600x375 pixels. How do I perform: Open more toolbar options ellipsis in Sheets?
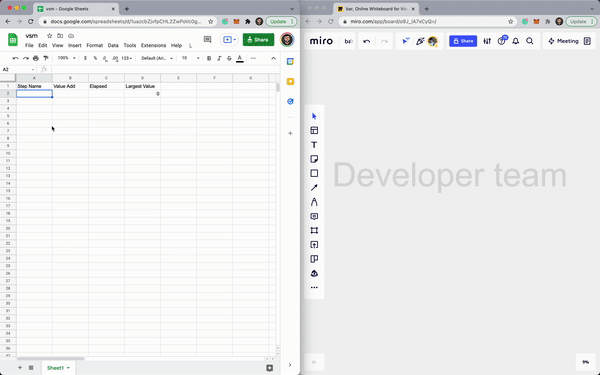pos(253,58)
